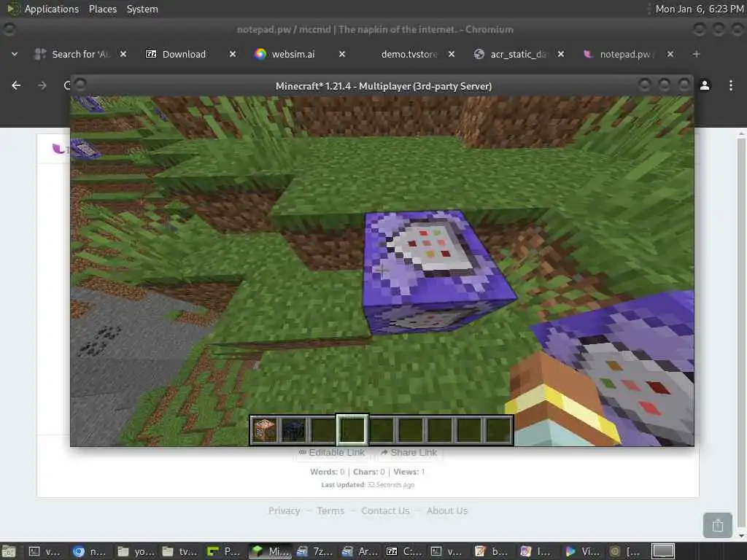Open Chromium profile icon

click(705, 85)
